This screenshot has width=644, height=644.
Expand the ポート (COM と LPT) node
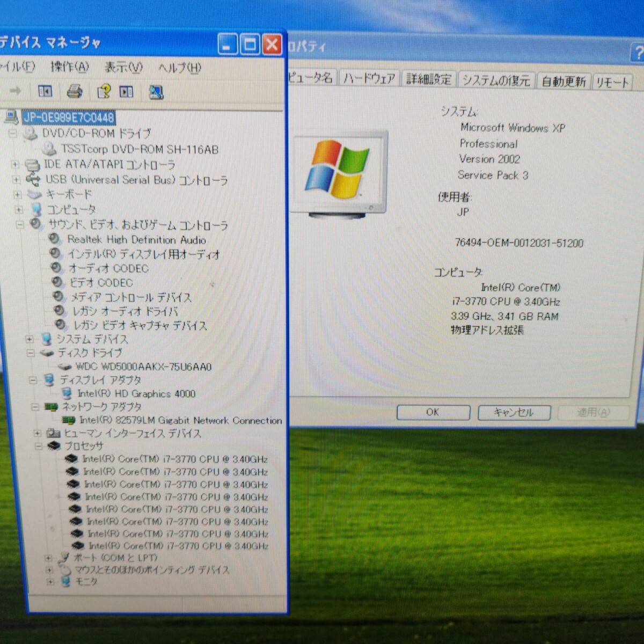pyautogui.click(x=48, y=558)
